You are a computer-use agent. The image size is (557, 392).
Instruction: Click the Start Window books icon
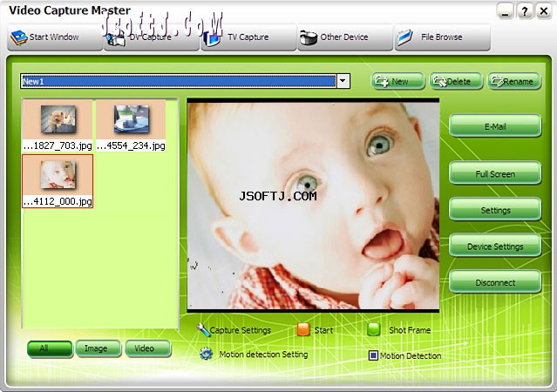(19, 37)
